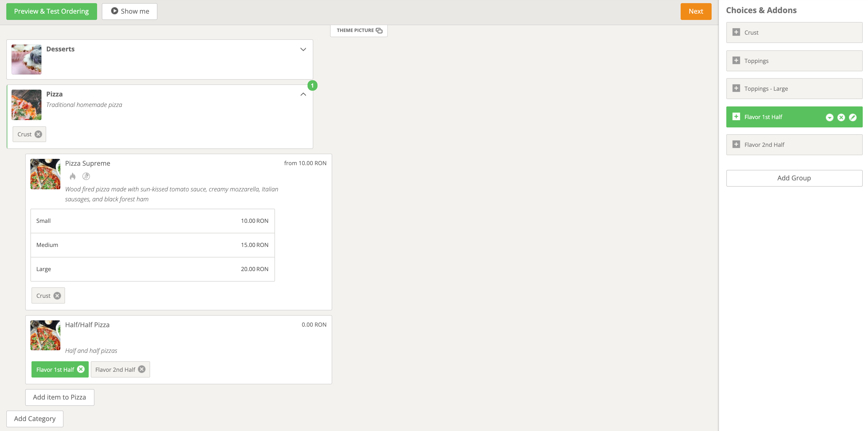The image size is (868, 431).
Task: Click the orange Next button
Action: [696, 12]
